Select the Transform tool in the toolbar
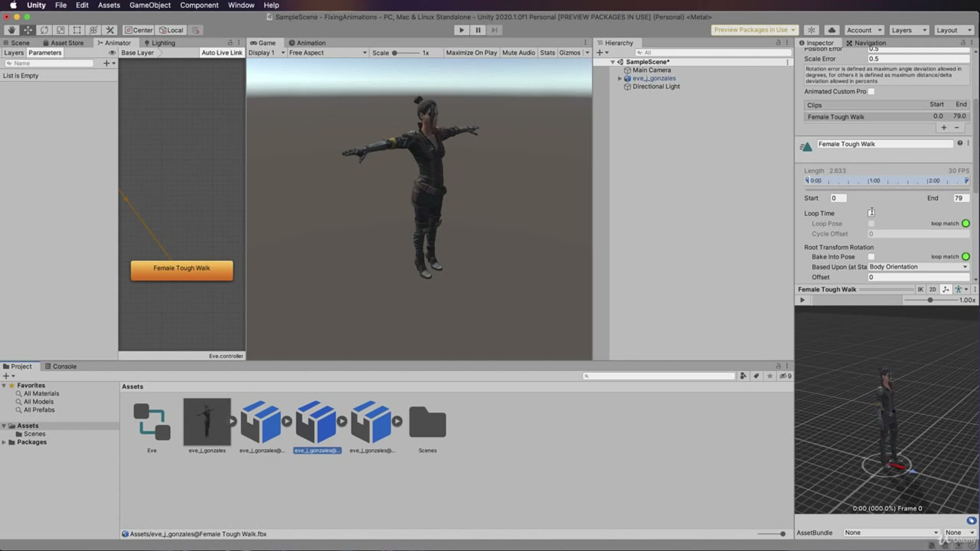 [x=93, y=30]
